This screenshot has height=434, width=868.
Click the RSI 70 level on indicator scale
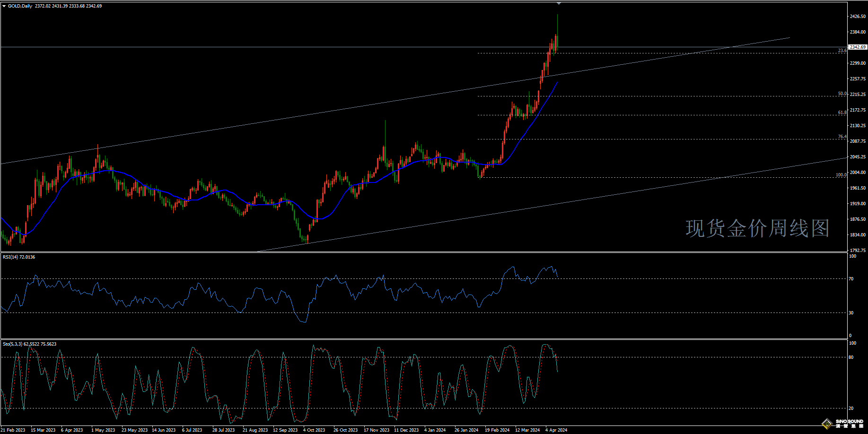coord(851,279)
